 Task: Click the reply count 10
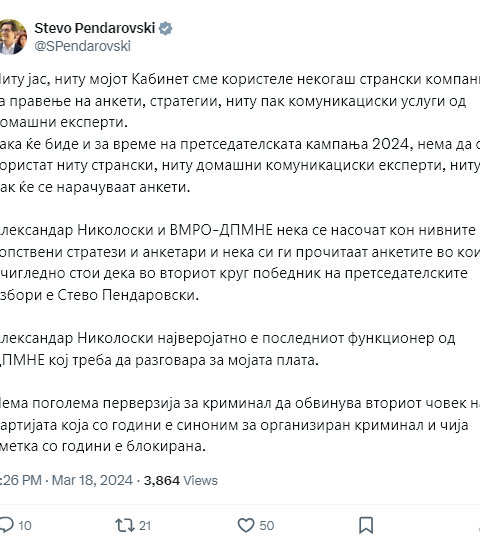[x=24, y=526]
